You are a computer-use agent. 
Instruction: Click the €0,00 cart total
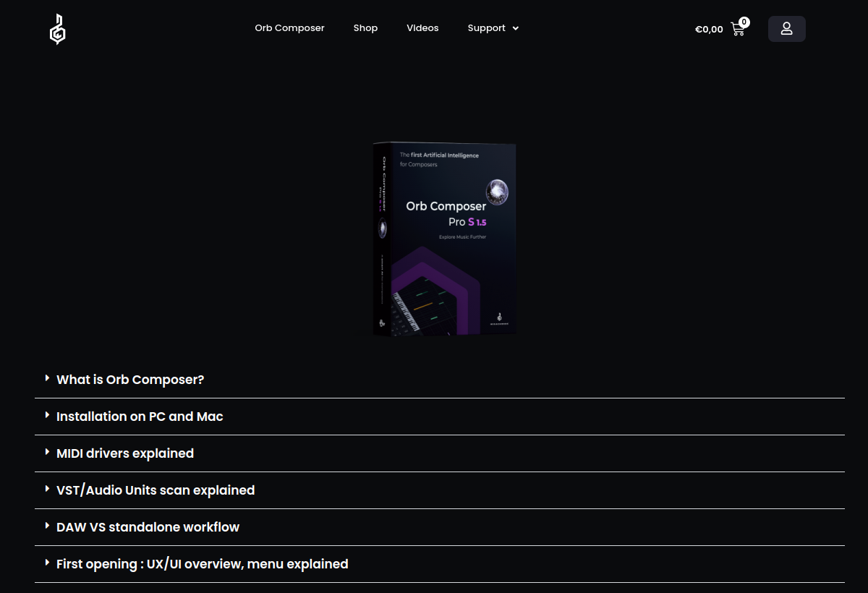709,30
